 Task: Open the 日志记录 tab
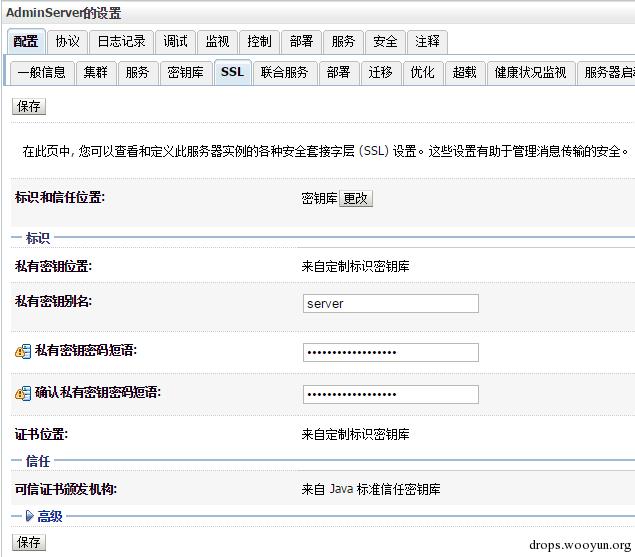tap(121, 41)
